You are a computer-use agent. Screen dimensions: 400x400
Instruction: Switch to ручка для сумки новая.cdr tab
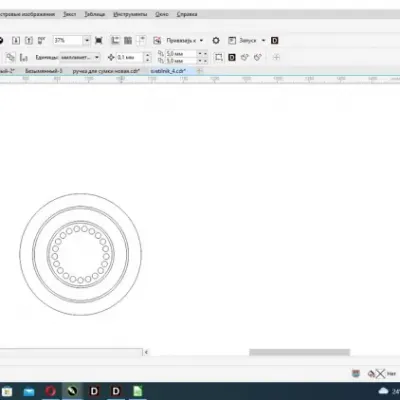tap(106, 71)
